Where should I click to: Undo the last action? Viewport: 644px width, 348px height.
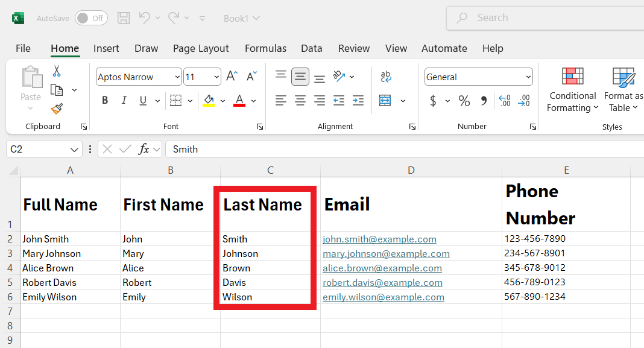click(144, 17)
